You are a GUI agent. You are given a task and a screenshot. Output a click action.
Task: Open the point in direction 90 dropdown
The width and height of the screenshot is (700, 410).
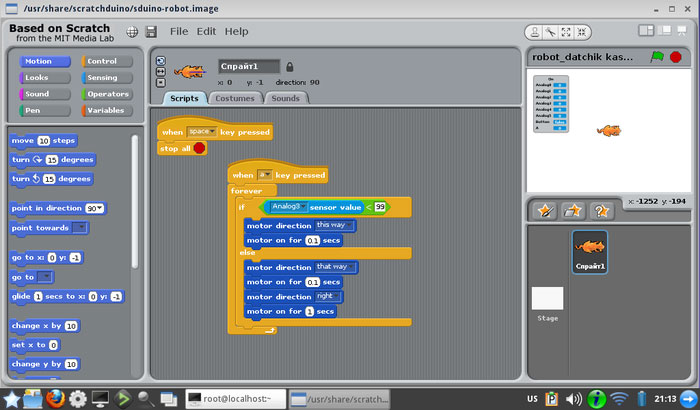pyautogui.click(x=94, y=208)
